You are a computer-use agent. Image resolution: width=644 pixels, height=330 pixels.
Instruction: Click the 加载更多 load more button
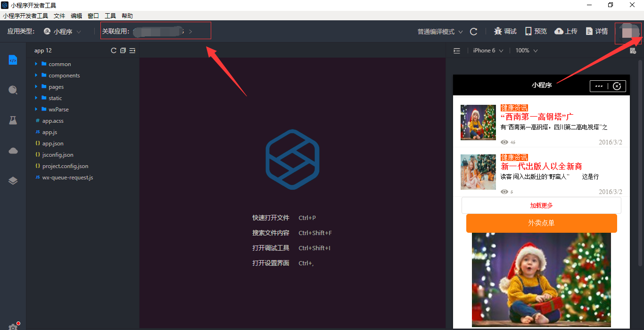pyautogui.click(x=541, y=205)
